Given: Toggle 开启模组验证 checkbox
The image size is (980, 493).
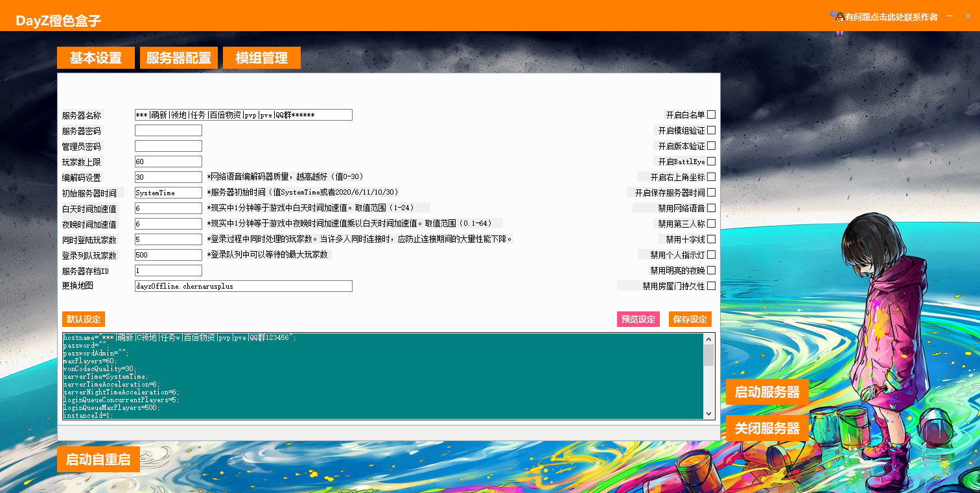Looking at the screenshot, I should pos(711,130).
